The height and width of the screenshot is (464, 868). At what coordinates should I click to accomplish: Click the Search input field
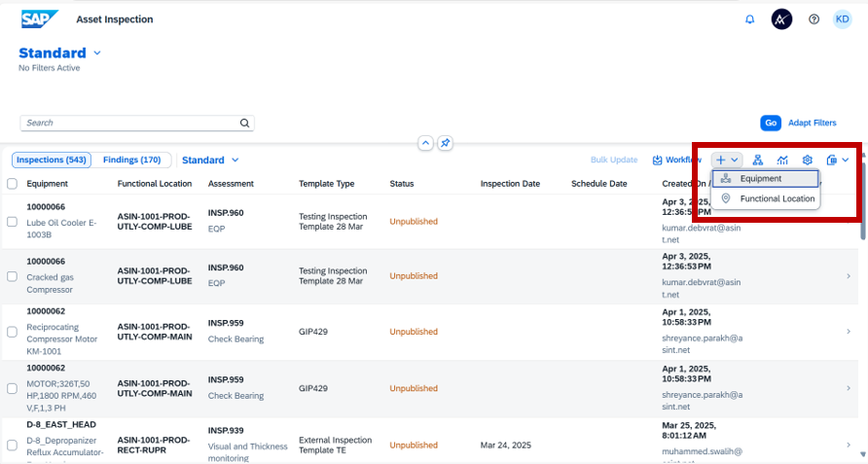130,123
